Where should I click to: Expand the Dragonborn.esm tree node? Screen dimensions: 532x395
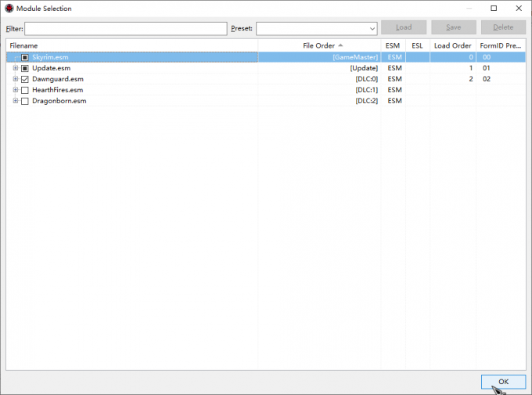point(16,100)
